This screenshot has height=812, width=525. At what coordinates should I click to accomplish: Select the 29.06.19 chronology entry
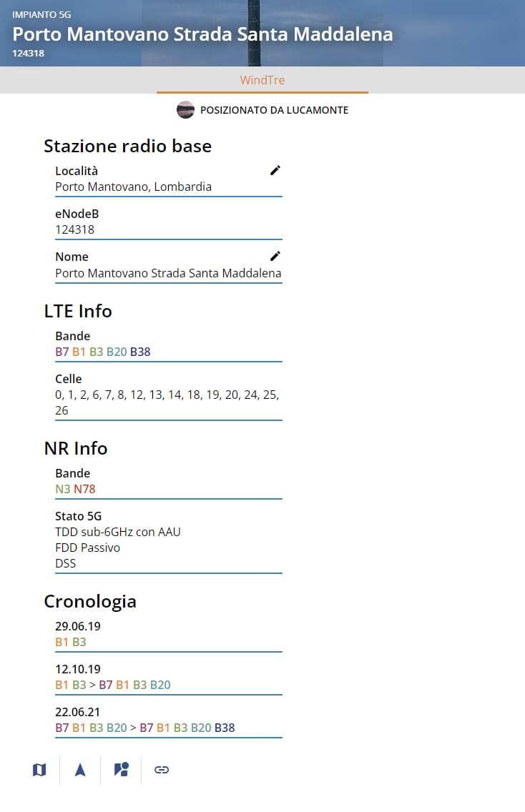168,635
